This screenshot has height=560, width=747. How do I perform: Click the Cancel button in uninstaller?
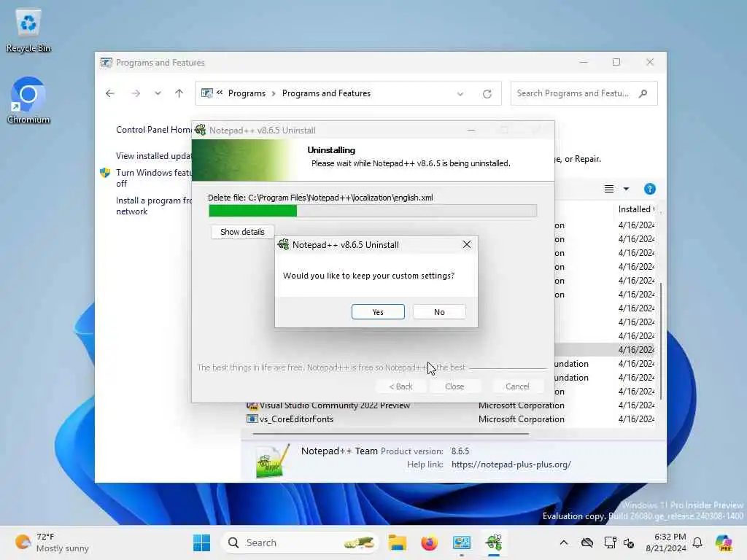click(x=517, y=386)
